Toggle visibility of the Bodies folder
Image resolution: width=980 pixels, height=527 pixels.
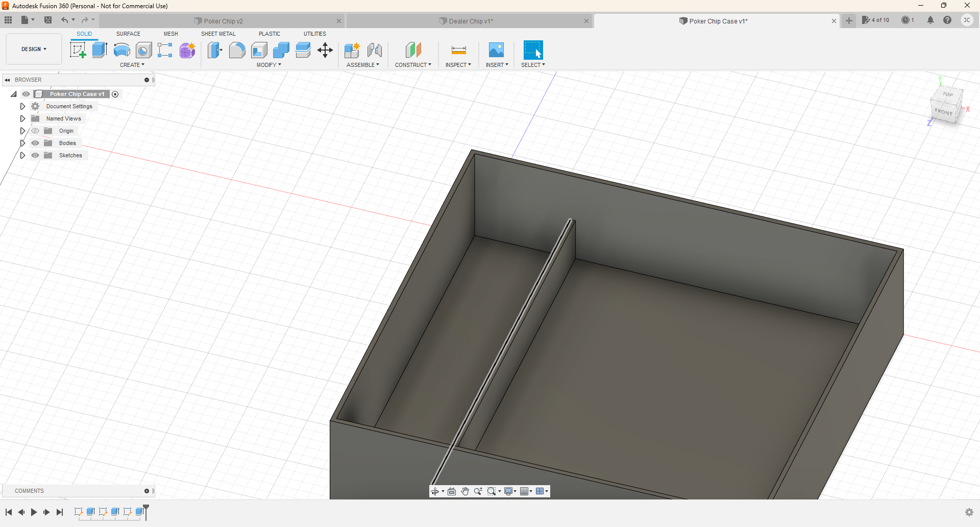click(x=35, y=143)
